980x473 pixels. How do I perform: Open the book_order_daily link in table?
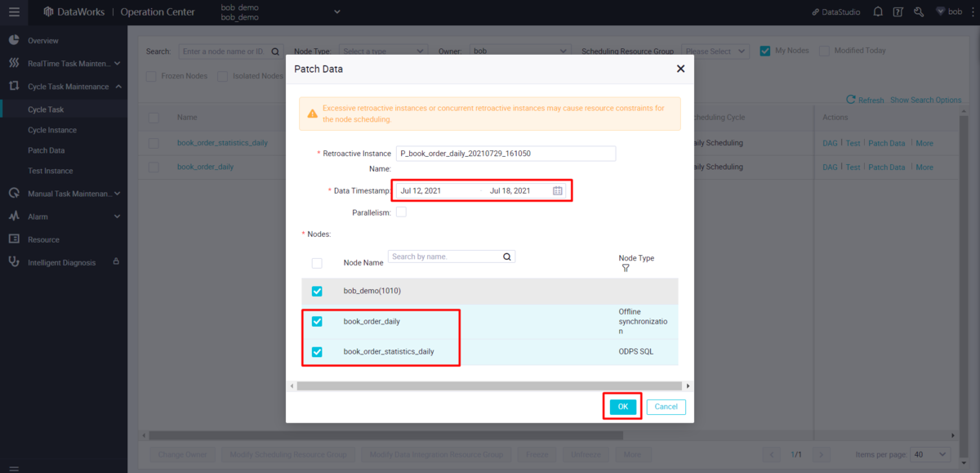206,167
